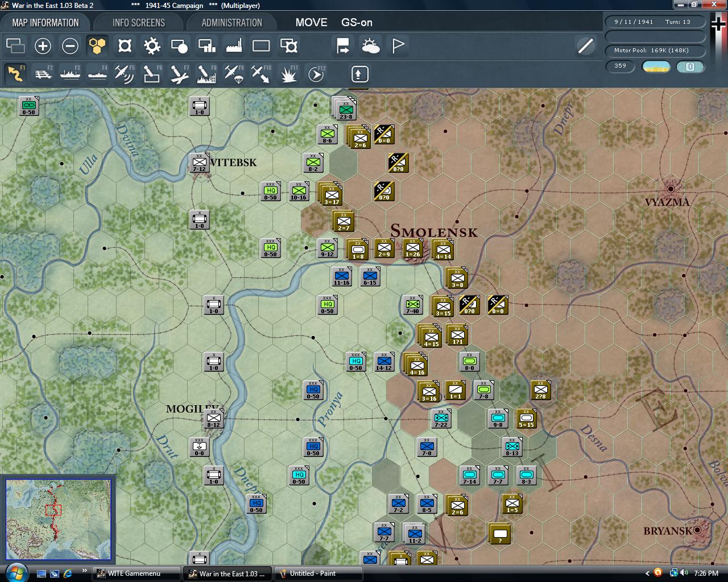
Task: Toggle the rectangle with bar chart icon
Action: [x=206, y=45]
